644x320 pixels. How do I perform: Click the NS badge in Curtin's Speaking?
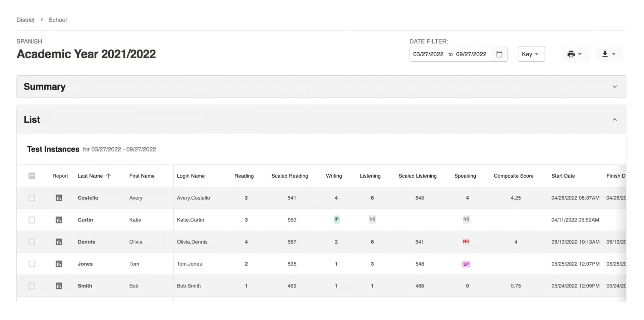tap(466, 219)
